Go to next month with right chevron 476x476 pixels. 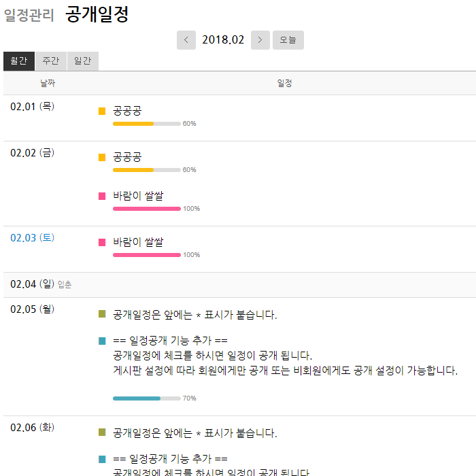[260, 40]
